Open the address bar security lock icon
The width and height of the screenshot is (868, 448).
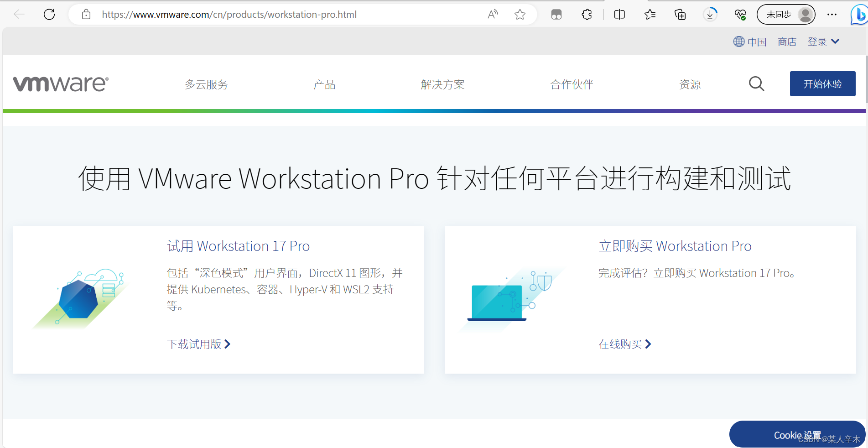coord(86,14)
